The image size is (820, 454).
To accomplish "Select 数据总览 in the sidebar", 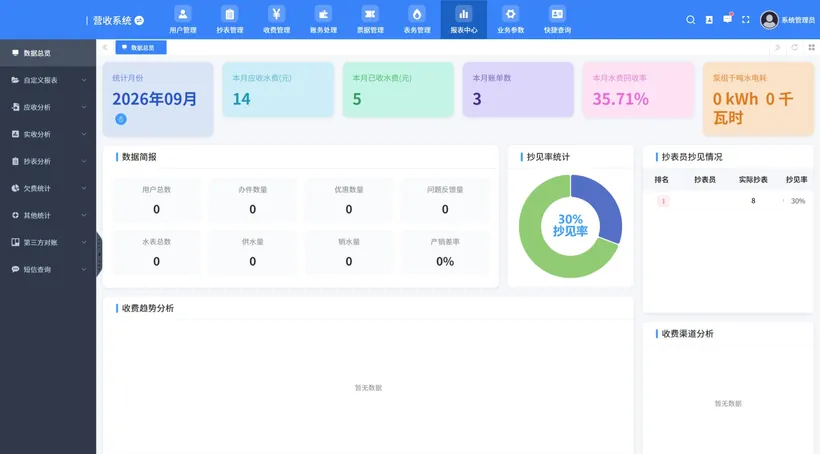I will pyautogui.click(x=48, y=53).
